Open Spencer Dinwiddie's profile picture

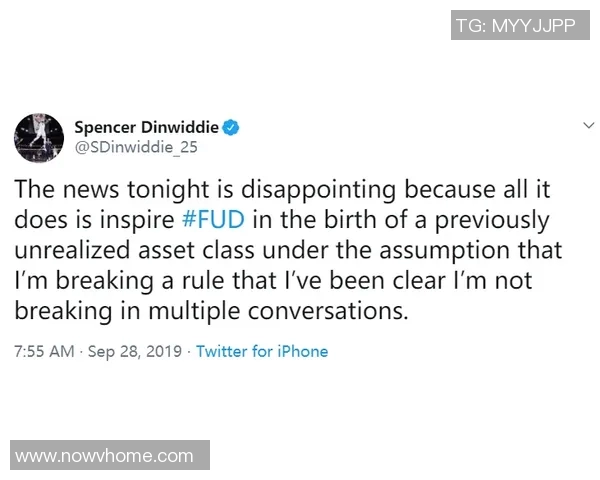click(x=38, y=138)
